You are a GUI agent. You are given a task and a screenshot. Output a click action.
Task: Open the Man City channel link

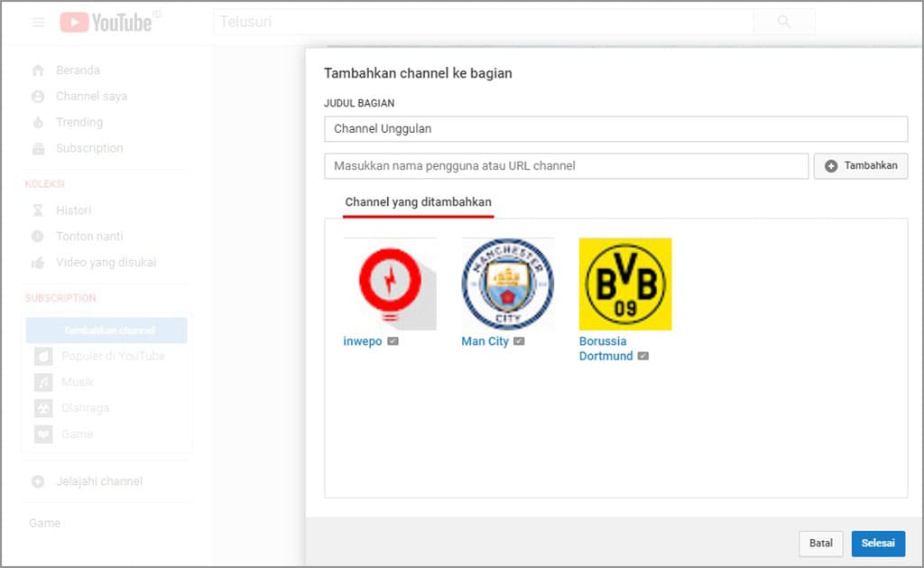coord(485,341)
